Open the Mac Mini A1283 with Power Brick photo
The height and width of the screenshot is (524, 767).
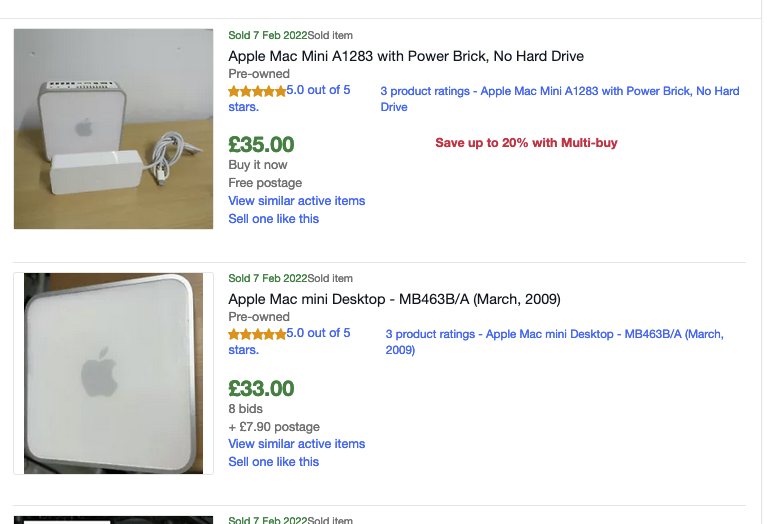click(x=113, y=129)
